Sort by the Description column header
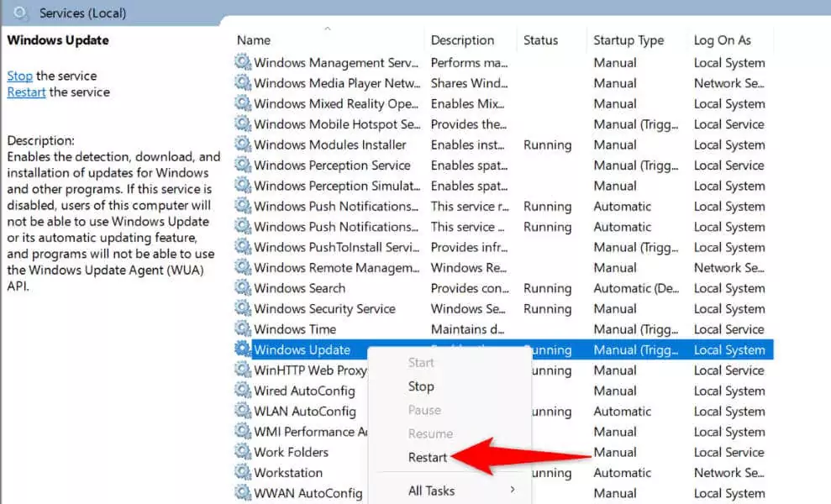 [x=462, y=40]
